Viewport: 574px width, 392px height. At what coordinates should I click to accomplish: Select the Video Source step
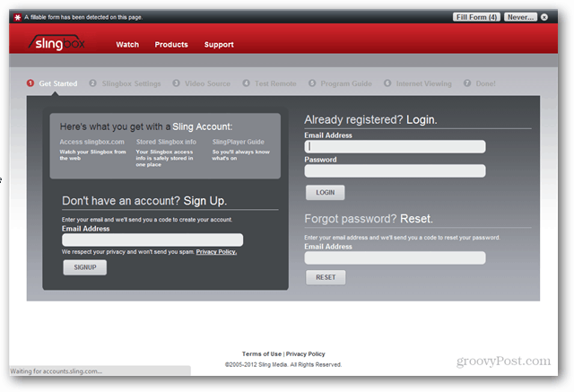pos(207,83)
